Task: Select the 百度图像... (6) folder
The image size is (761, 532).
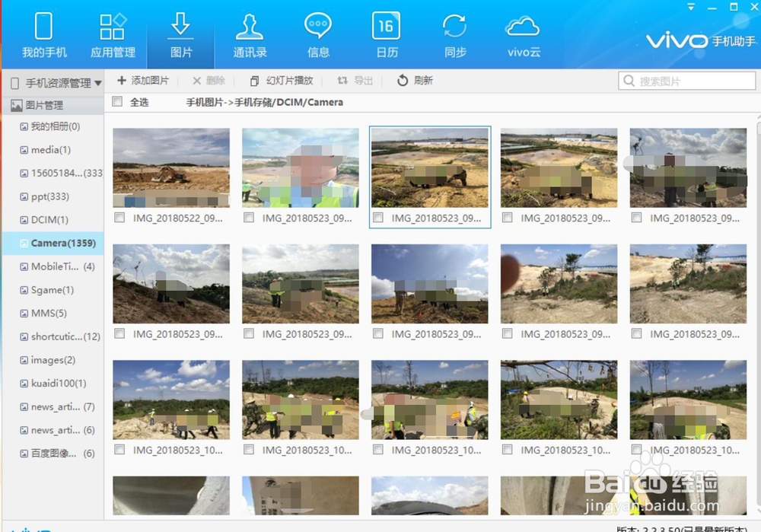Action: (x=53, y=454)
